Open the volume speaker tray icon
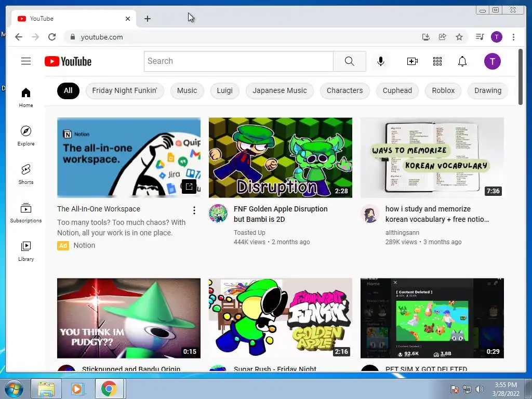 coord(479,389)
